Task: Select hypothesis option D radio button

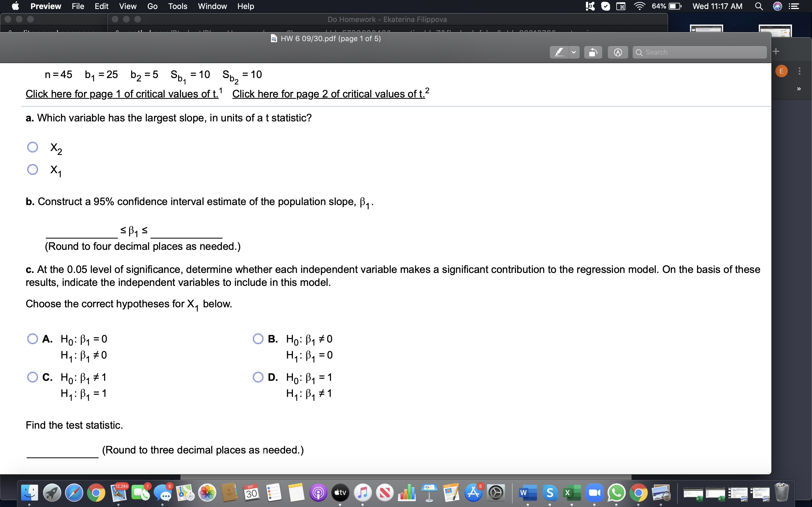Action: point(258,377)
